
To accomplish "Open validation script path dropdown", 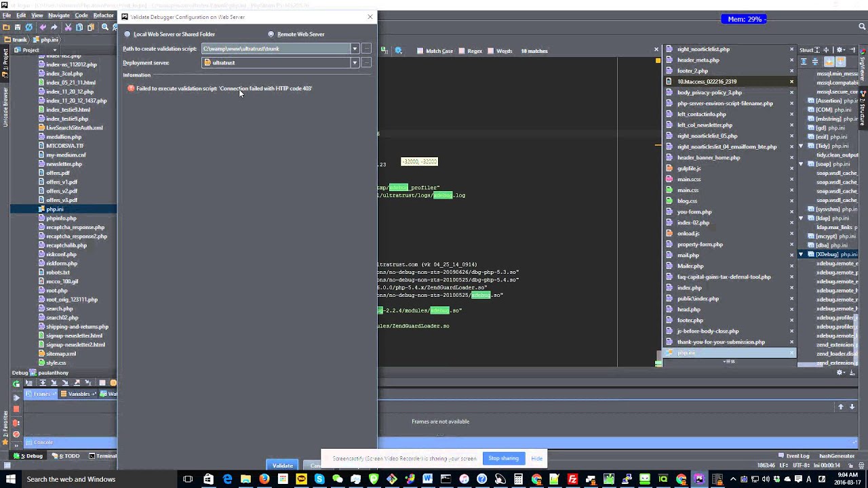I will point(354,49).
